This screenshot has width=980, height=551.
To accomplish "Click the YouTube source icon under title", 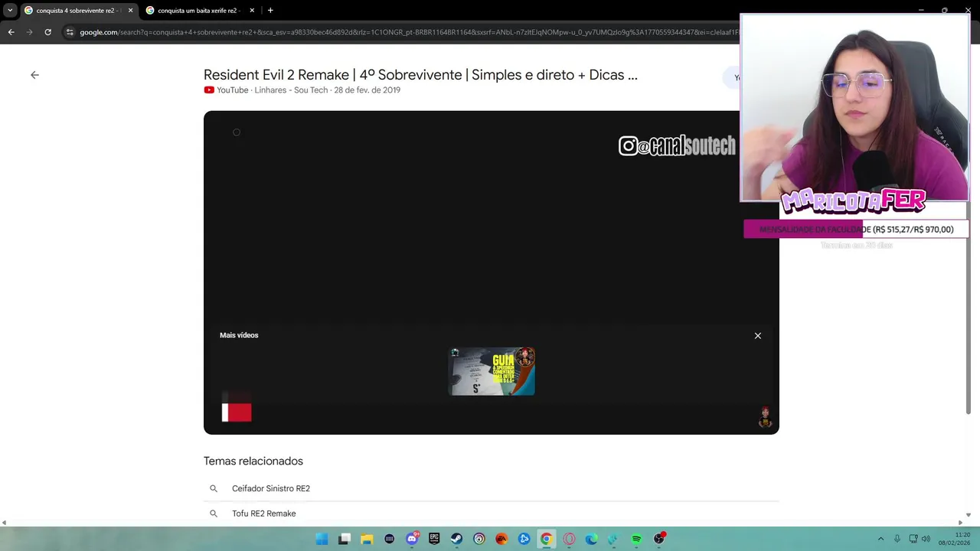I will tap(209, 90).
